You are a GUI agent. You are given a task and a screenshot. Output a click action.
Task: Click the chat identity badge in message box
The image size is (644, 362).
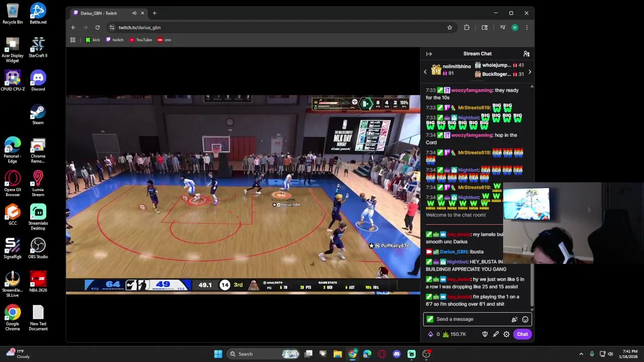click(430, 319)
